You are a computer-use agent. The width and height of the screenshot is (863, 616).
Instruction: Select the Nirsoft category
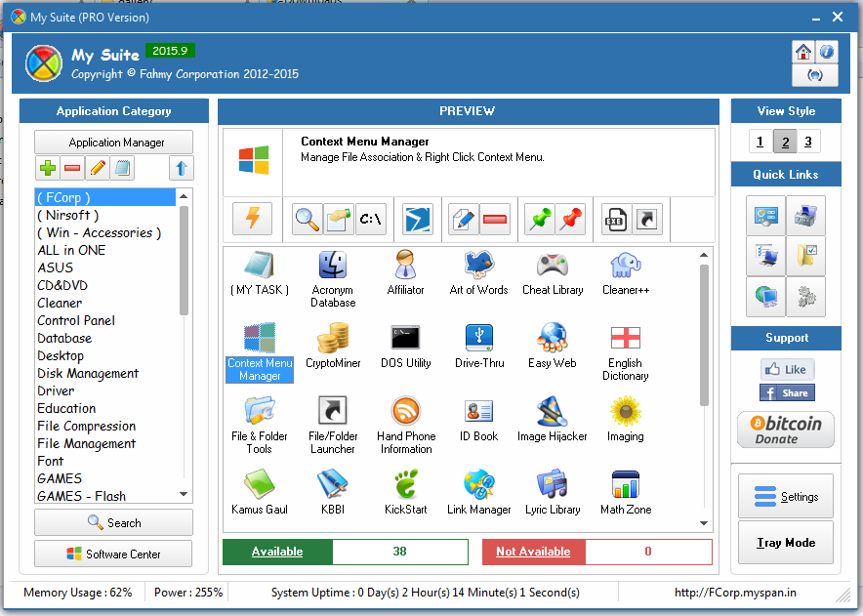68,215
